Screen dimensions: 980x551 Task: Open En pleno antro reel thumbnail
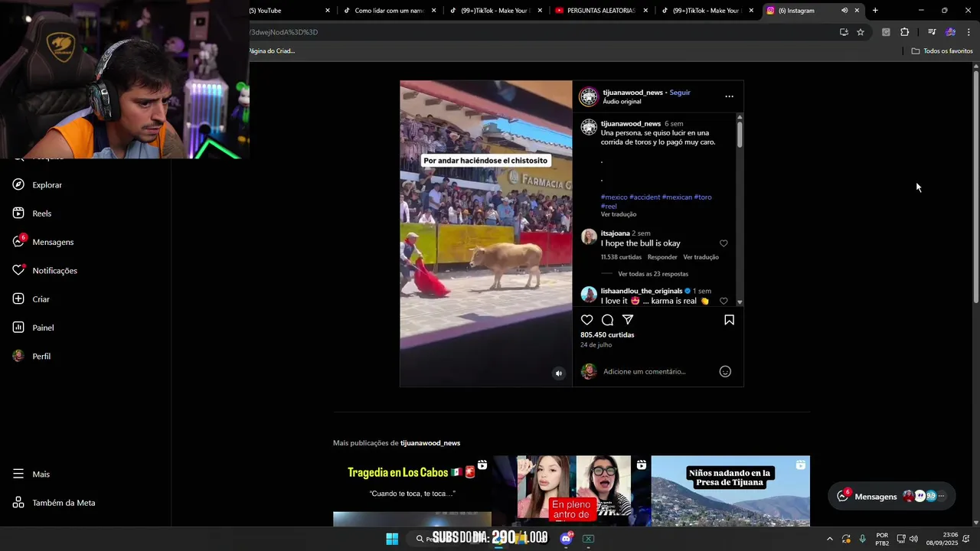coord(571,491)
